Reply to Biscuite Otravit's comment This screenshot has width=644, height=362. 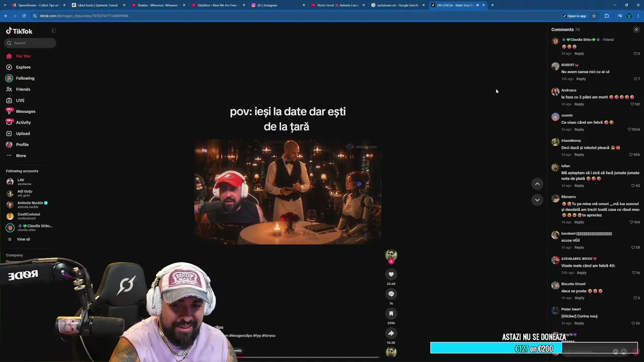[x=580, y=298]
